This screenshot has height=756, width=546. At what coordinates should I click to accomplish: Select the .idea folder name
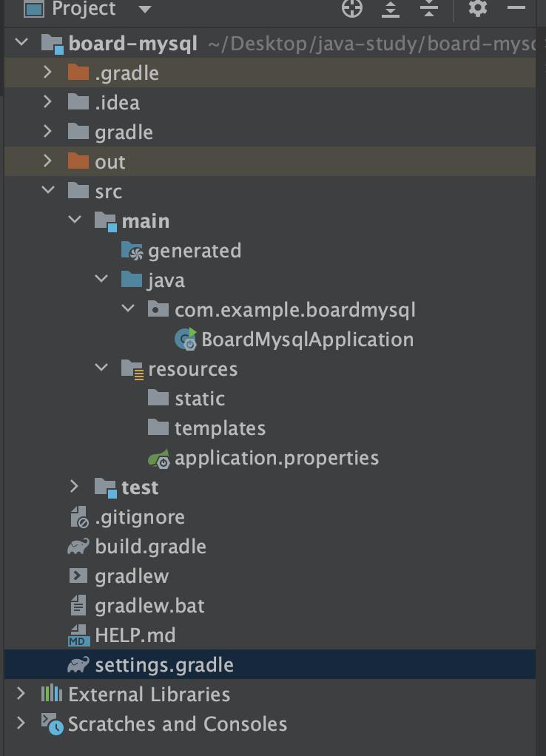click(x=117, y=103)
